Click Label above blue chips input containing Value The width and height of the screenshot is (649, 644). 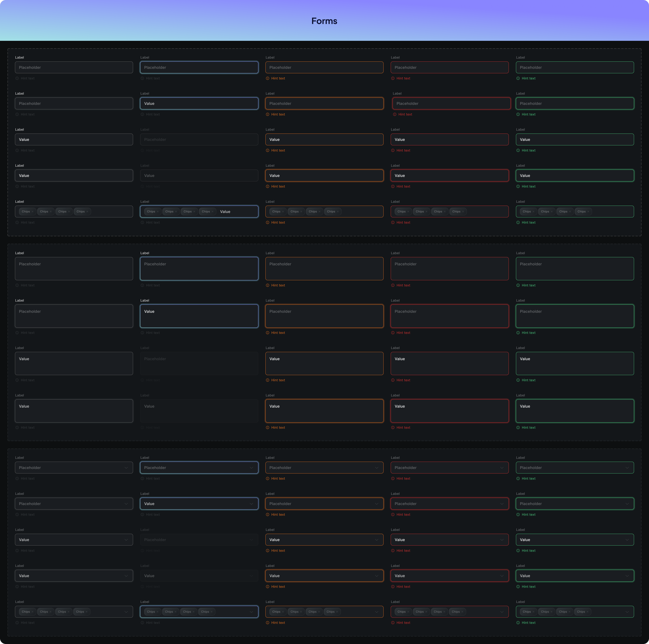(x=145, y=201)
